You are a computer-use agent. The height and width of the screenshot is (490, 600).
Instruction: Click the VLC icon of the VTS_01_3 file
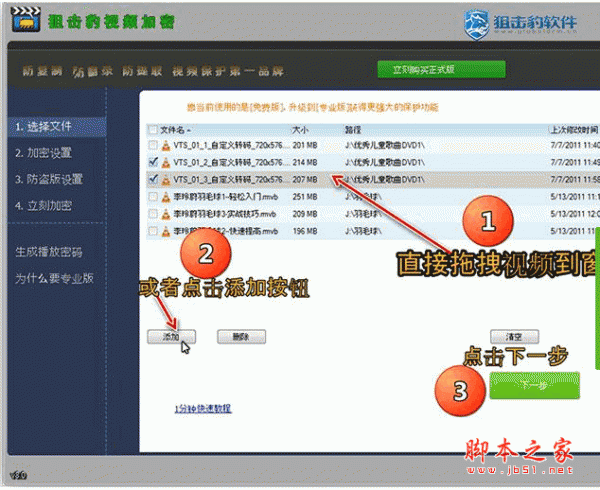(x=166, y=179)
